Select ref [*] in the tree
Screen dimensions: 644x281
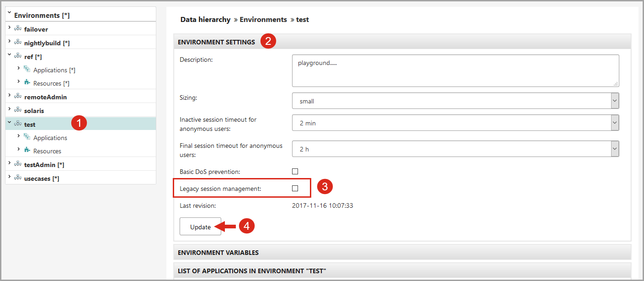click(x=33, y=57)
